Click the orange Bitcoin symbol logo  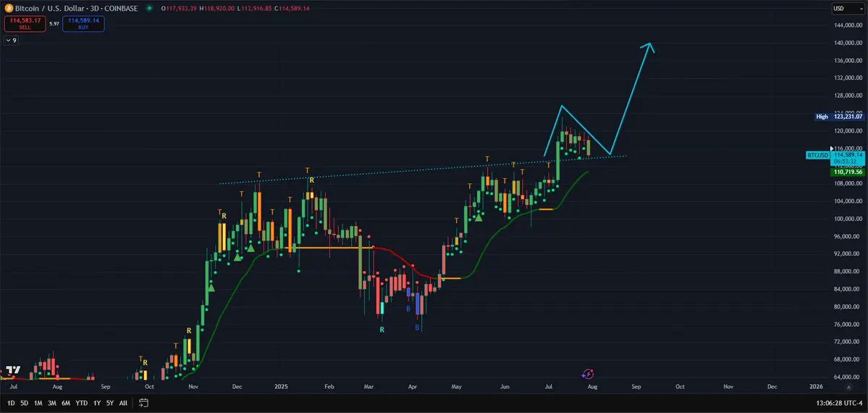[8, 8]
